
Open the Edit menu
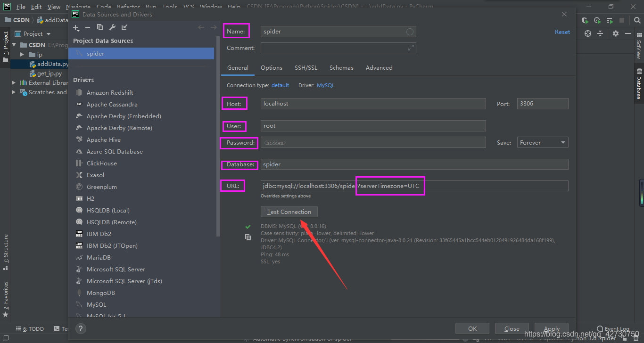[36, 7]
